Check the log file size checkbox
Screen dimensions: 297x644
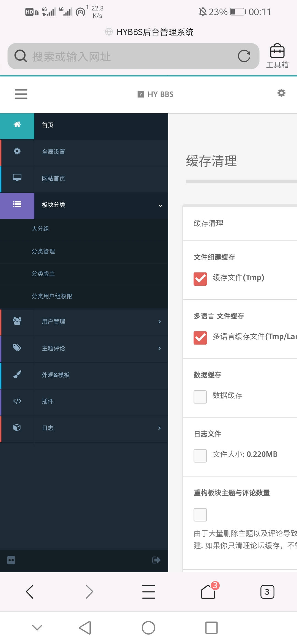(200, 456)
